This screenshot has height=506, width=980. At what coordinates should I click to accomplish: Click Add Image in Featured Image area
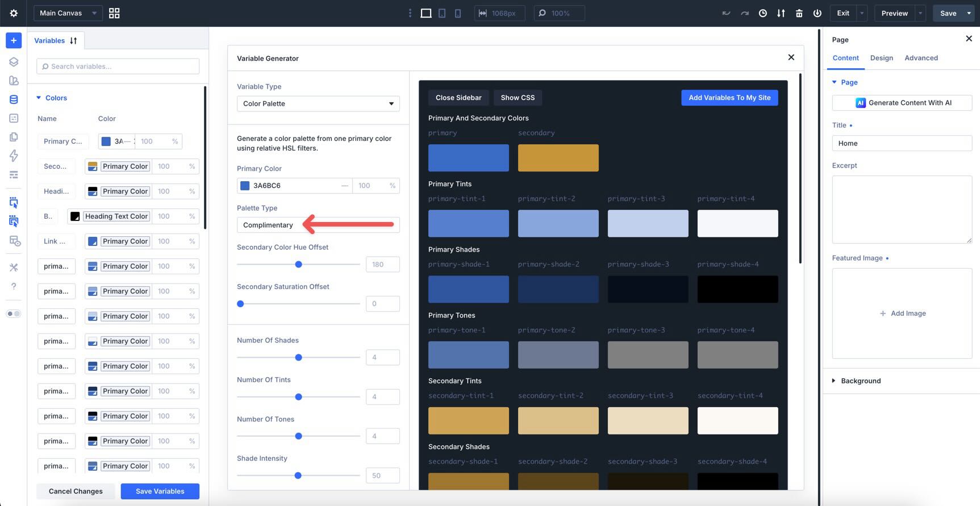[902, 313]
